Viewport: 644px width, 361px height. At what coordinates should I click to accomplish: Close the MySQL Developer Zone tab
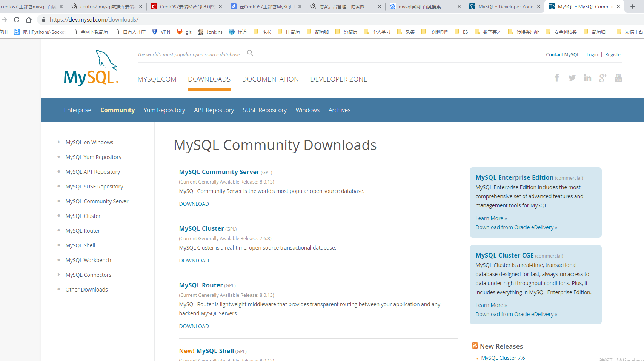pyautogui.click(x=539, y=6)
